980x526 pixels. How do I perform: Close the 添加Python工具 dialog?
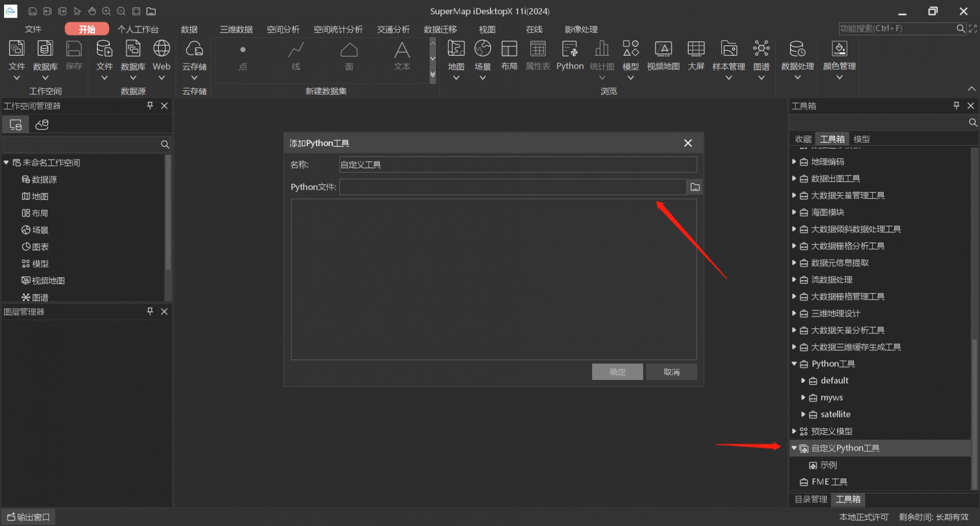coord(688,143)
